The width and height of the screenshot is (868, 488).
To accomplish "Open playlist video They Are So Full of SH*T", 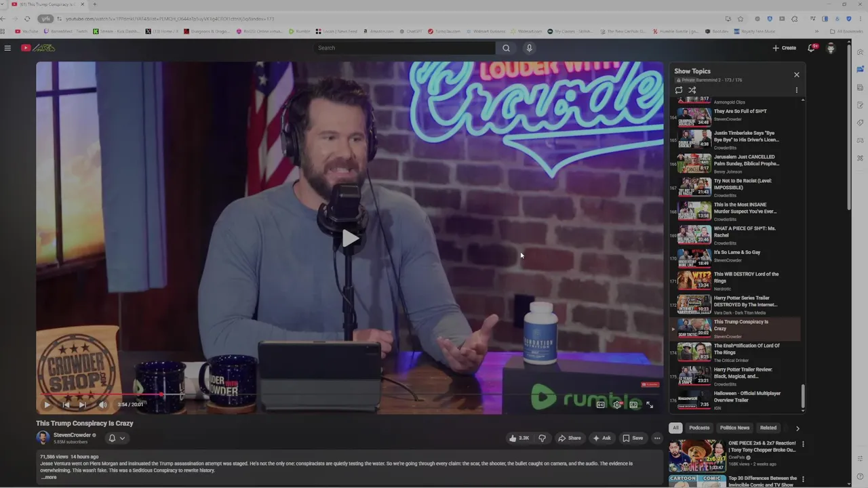I will click(736, 116).
